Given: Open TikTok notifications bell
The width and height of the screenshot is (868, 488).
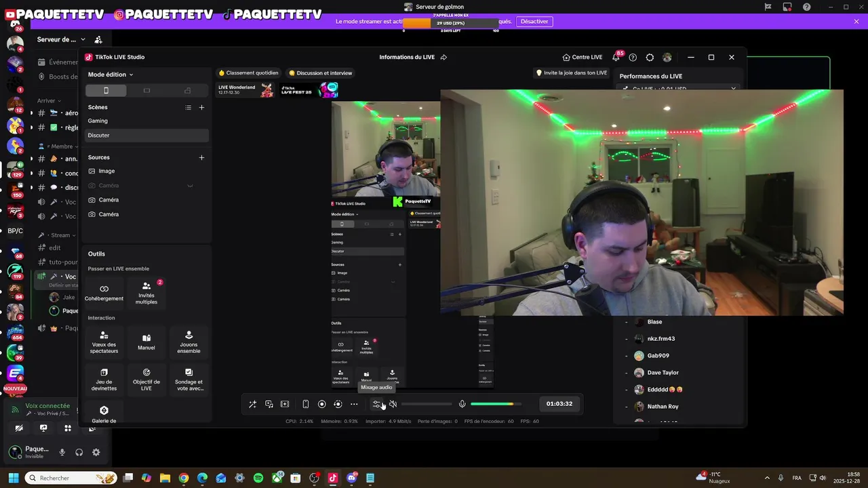Looking at the screenshot, I should 616,58.
